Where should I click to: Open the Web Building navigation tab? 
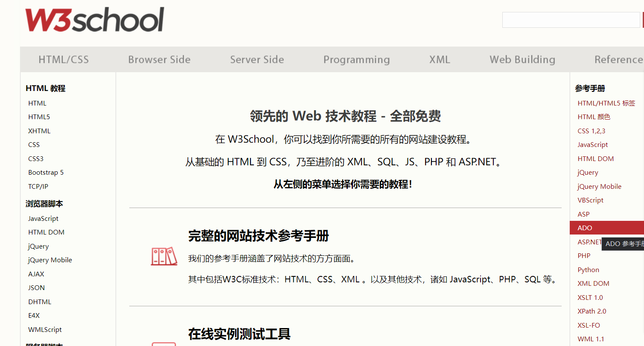tap(522, 60)
